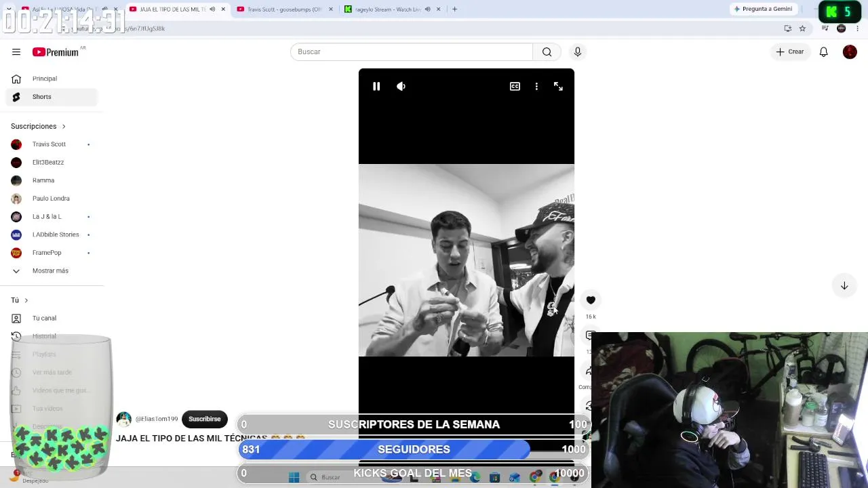This screenshot has width=868, height=488.
Task: Open the Paulo Londra channel
Action: pos(52,199)
